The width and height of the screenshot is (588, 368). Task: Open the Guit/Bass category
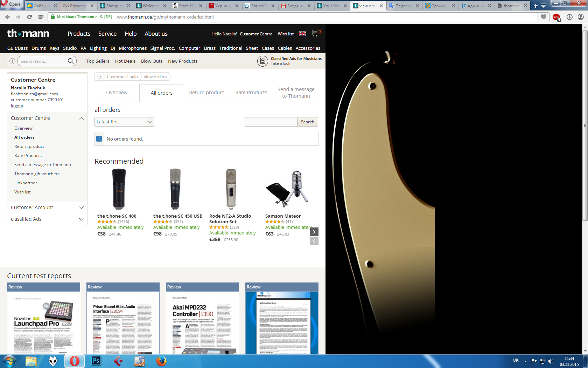click(x=17, y=48)
